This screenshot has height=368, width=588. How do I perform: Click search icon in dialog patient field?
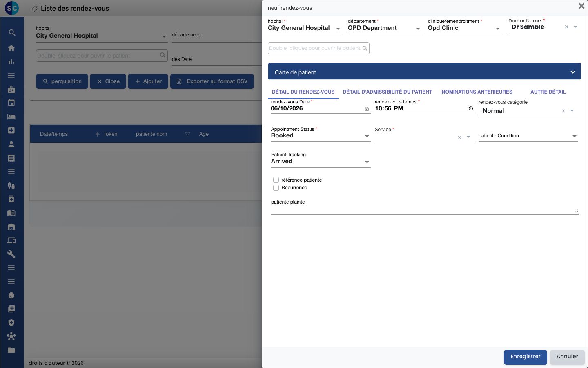click(365, 48)
